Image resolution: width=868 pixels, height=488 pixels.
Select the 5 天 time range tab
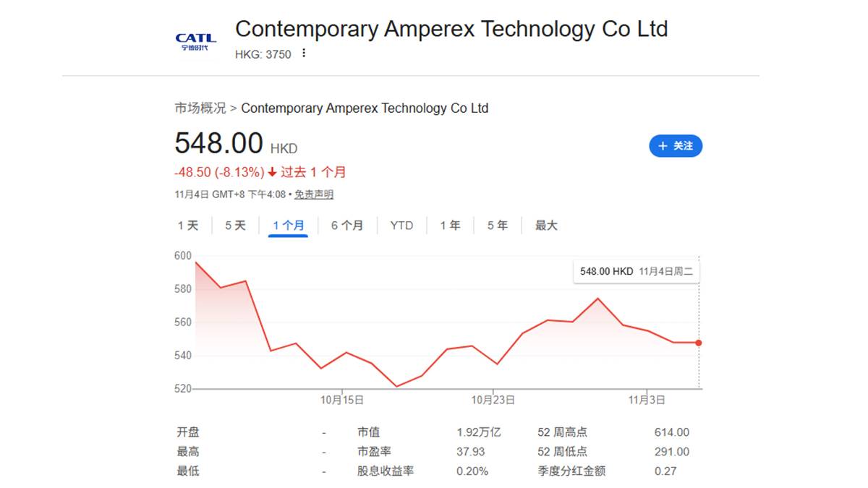[x=235, y=226]
